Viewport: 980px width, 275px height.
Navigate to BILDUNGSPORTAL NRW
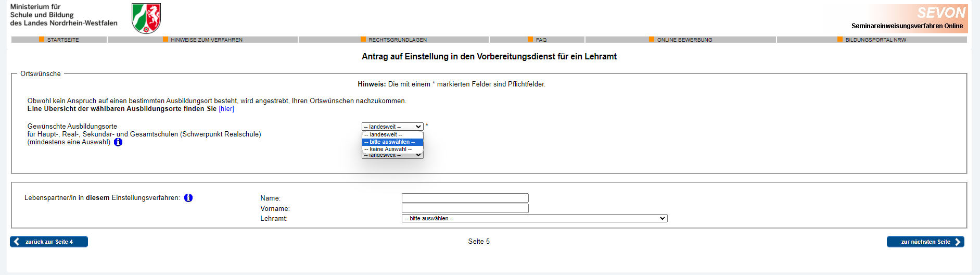click(x=875, y=40)
